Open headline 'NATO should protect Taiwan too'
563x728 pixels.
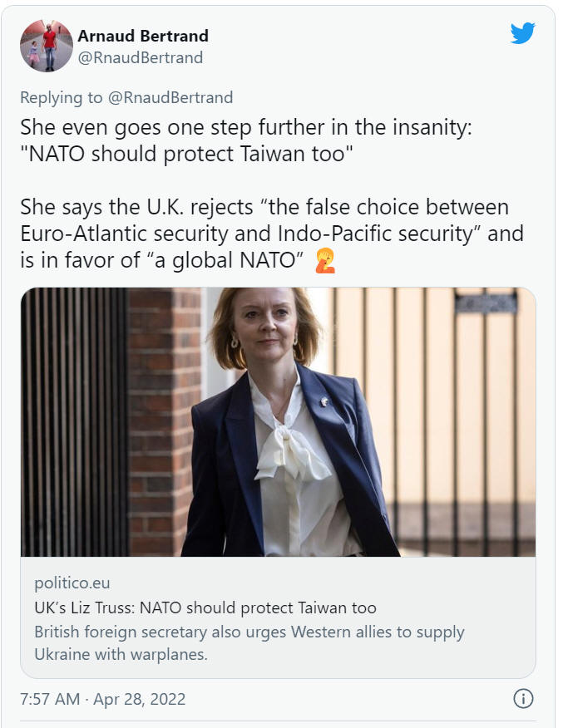(205, 607)
